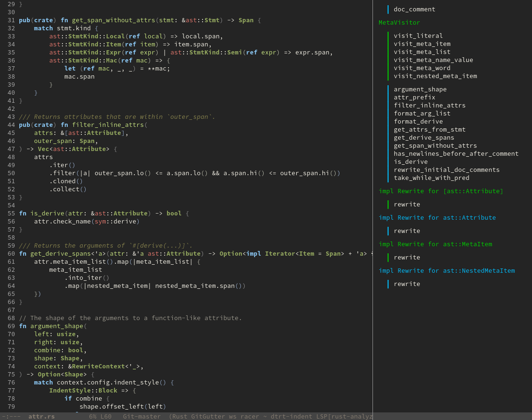Go to get_derive_spans outline entry
This screenshot has height=420, width=532.
click(x=424, y=137)
